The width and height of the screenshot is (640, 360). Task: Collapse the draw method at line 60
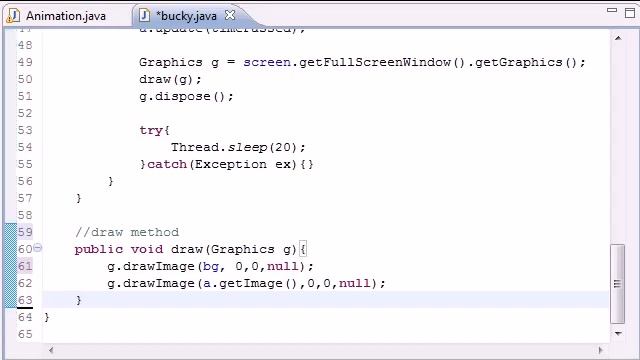38,247
